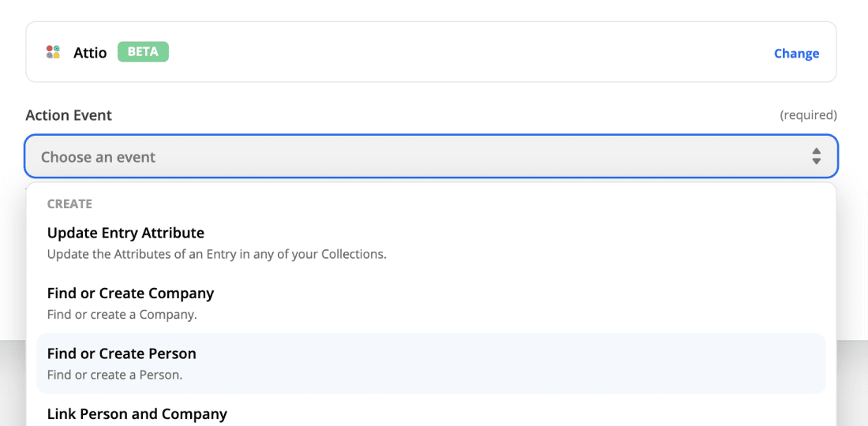Pick Link Person and Company option
The image size is (868, 426).
[x=137, y=413]
